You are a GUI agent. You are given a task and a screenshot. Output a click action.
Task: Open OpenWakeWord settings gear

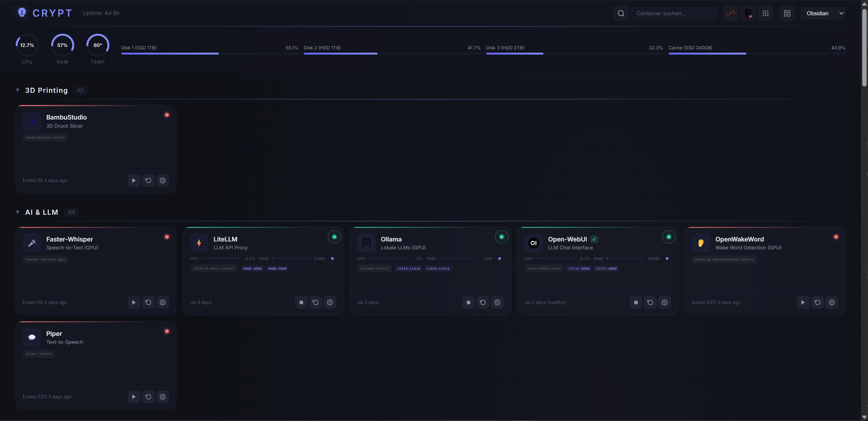[x=832, y=302]
